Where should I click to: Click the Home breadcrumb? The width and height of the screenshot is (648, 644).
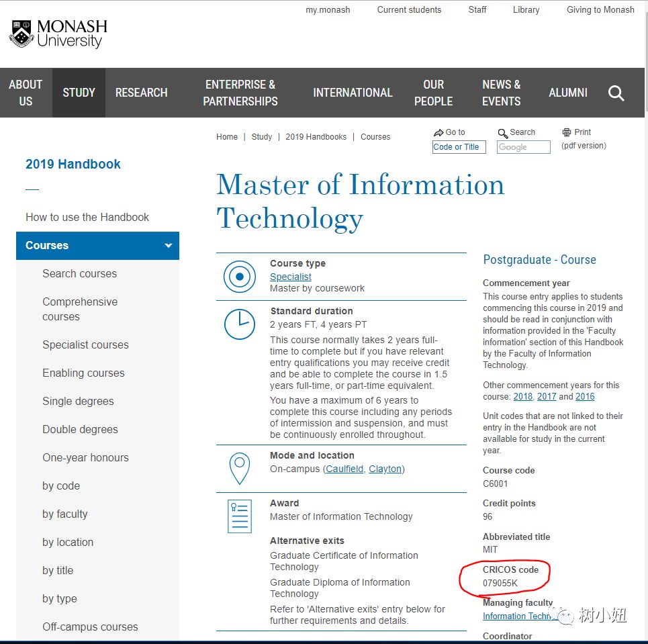pyautogui.click(x=227, y=137)
